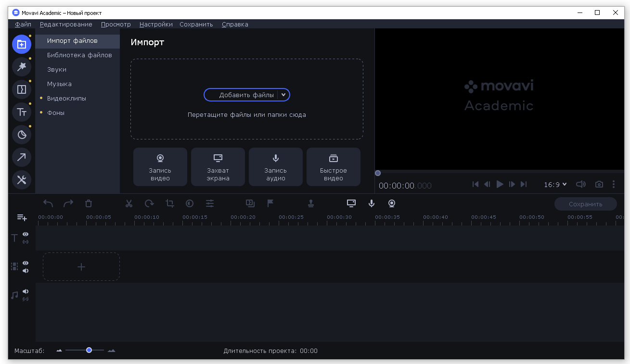Click the Быстрое видео button

pyautogui.click(x=334, y=167)
